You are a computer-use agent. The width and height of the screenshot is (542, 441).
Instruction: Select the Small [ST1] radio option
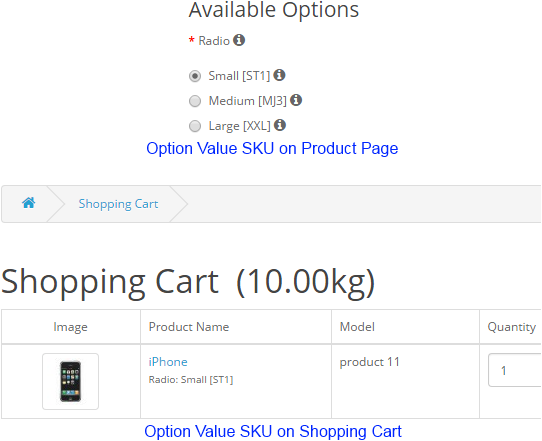(195, 76)
